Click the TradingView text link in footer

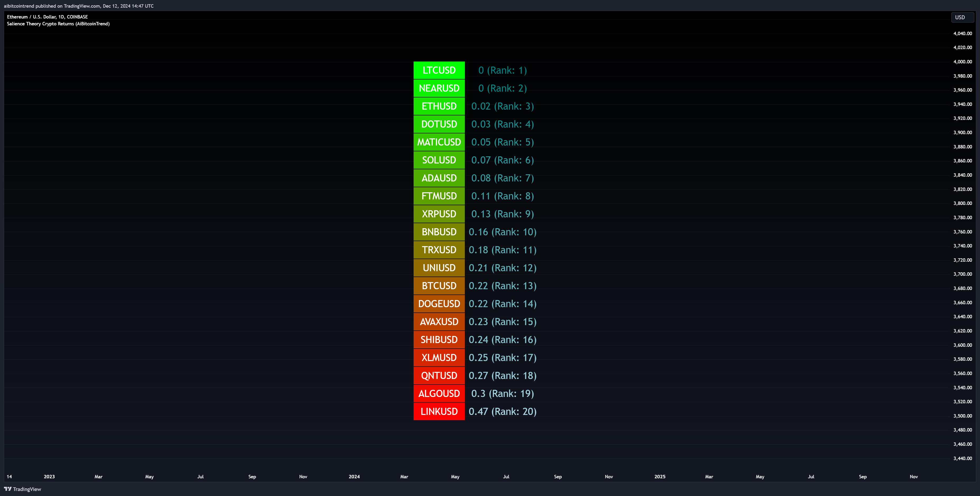(27, 489)
